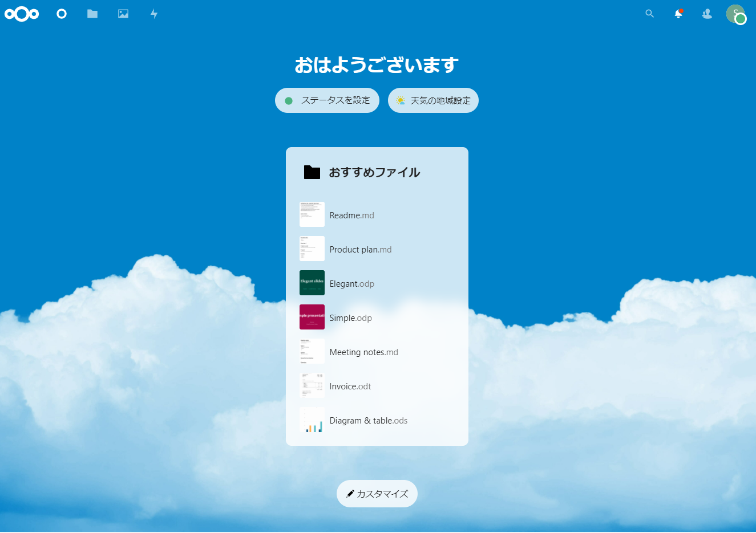Image resolution: width=756 pixels, height=533 pixels.
Task: Open Meeting notes.md file
Action: click(363, 352)
